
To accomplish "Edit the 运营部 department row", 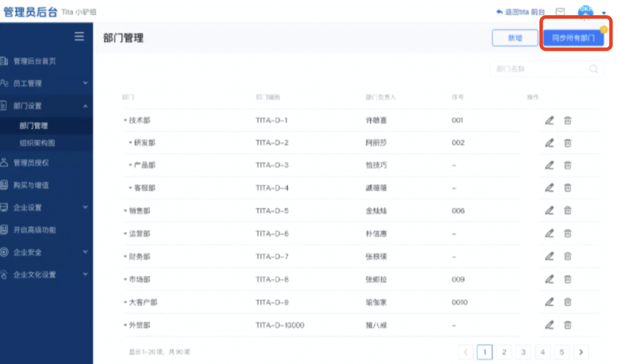I will pos(549,233).
